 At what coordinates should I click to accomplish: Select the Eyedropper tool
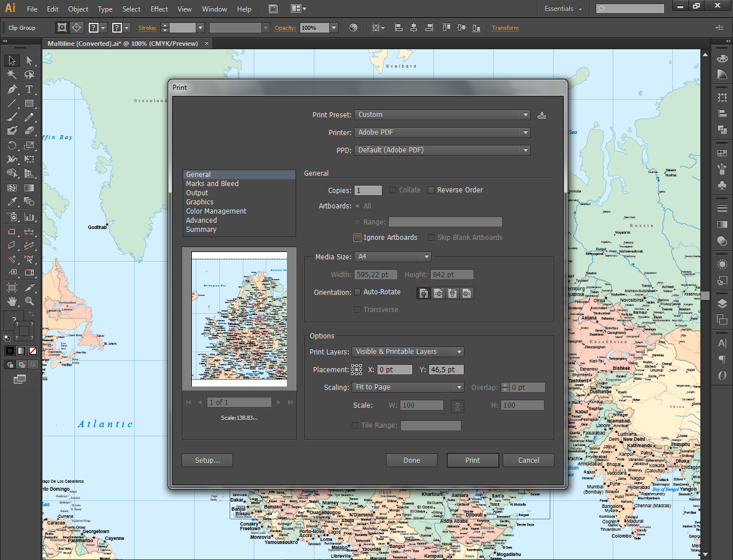pyautogui.click(x=11, y=200)
